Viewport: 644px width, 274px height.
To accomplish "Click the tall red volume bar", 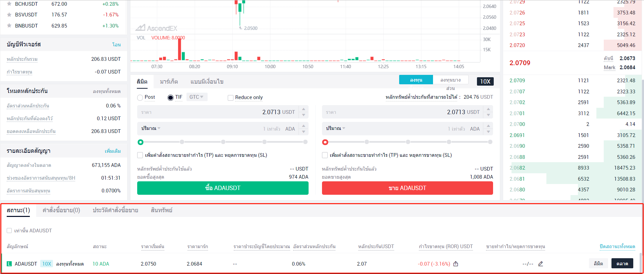I will coord(179,49).
